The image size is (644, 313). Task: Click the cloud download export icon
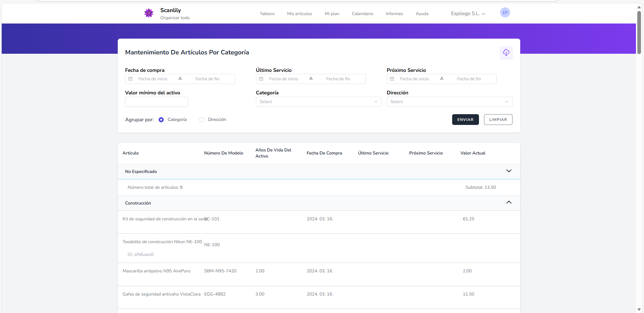coord(506,52)
